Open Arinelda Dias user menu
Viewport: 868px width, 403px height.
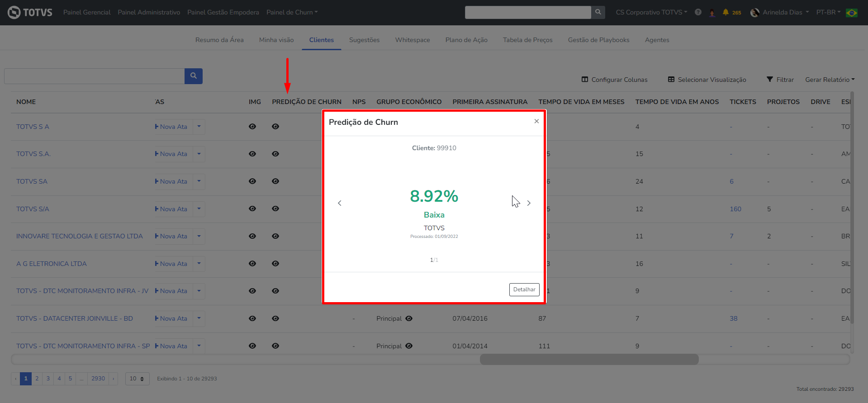[780, 12]
